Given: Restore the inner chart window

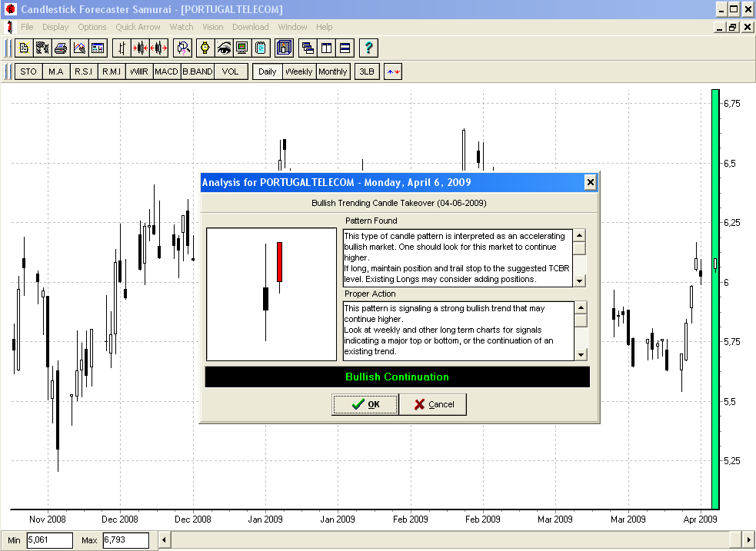Looking at the screenshot, I should [x=732, y=27].
